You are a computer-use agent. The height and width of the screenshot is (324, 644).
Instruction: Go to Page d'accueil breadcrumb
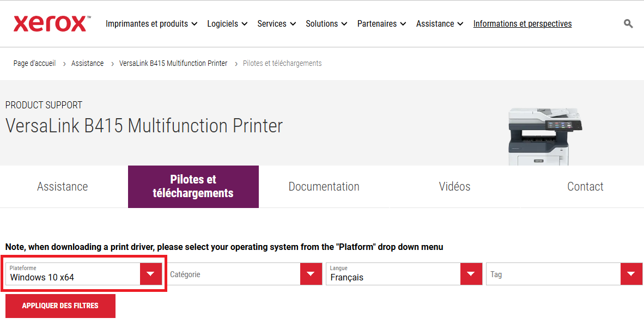pyautogui.click(x=34, y=63)
